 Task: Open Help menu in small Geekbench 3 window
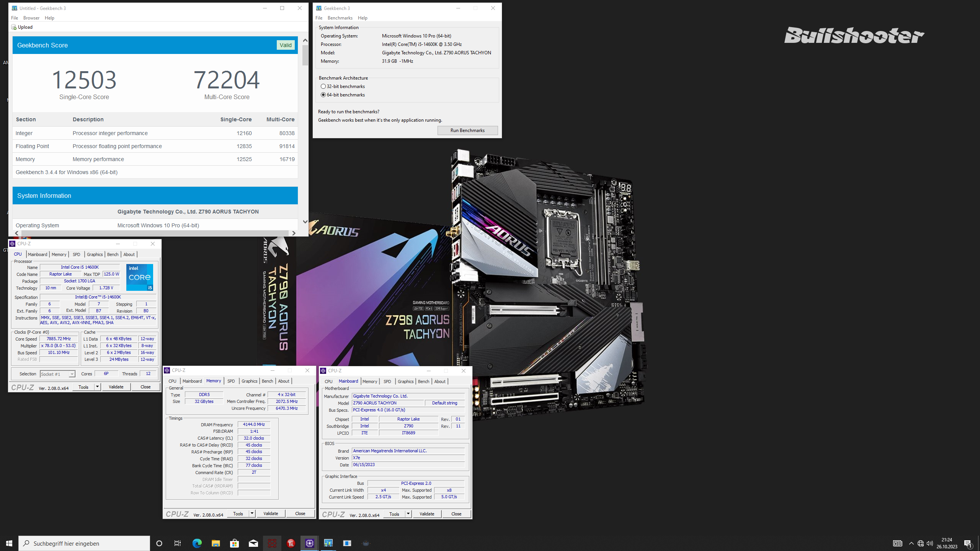(363, 18)
